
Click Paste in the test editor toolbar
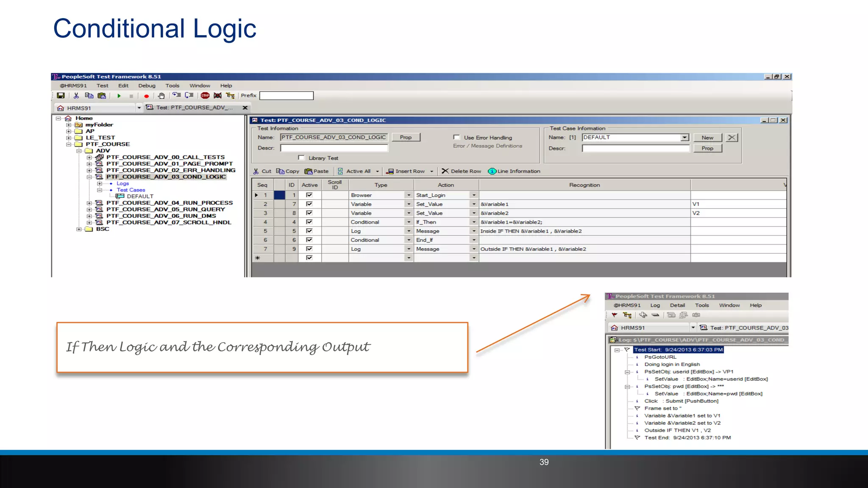317,171
